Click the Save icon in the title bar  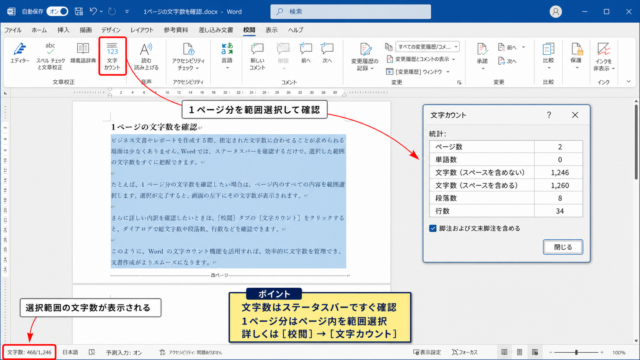[x=79, y=11]
